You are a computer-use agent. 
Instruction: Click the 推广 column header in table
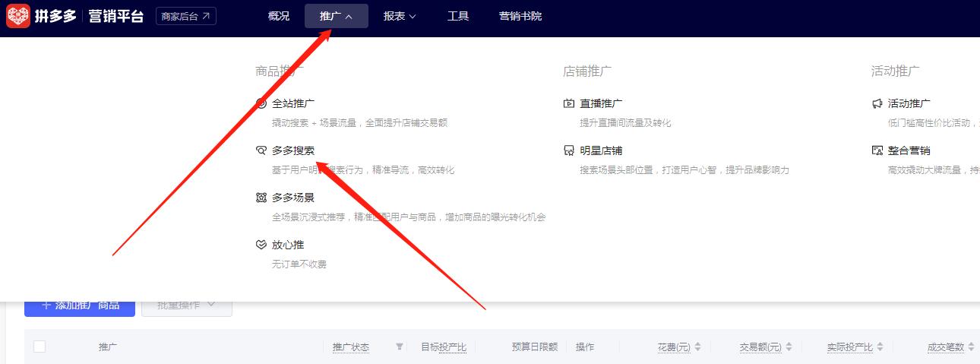click(108, 347)
